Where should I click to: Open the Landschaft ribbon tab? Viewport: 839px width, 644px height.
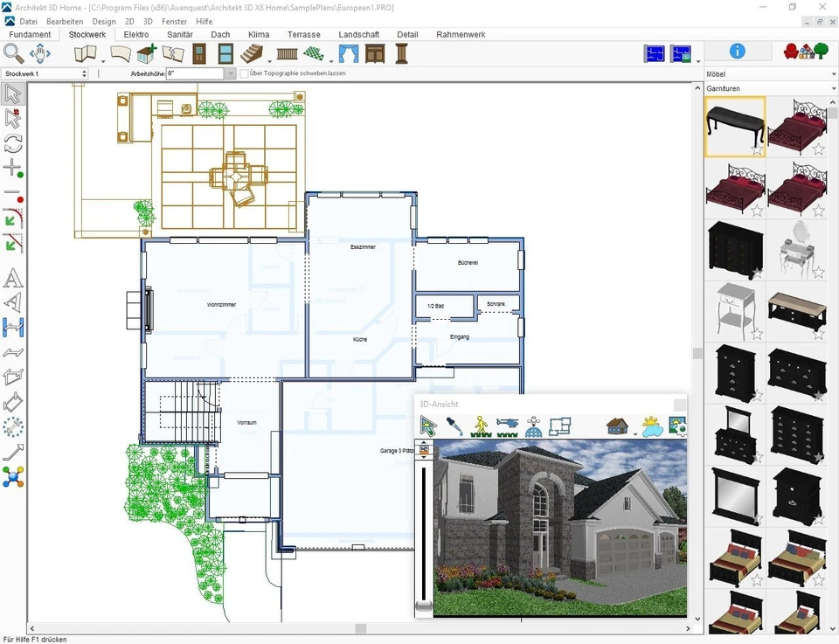point(358,35)
